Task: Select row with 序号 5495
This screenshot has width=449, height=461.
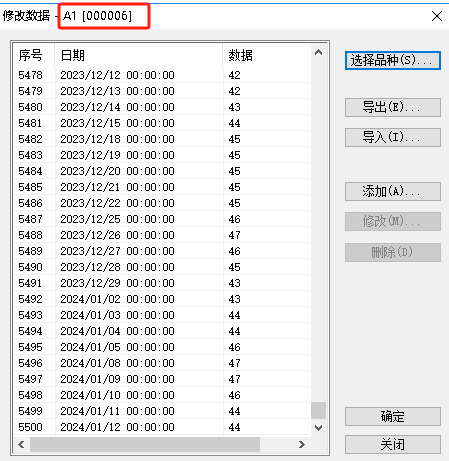Action: 162,347
